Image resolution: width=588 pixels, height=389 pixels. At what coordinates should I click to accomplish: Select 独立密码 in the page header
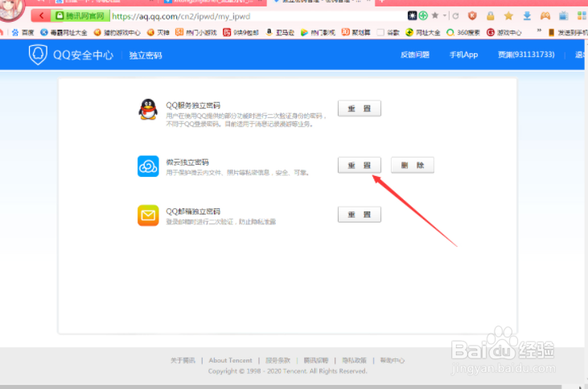[x=146, y=55]
